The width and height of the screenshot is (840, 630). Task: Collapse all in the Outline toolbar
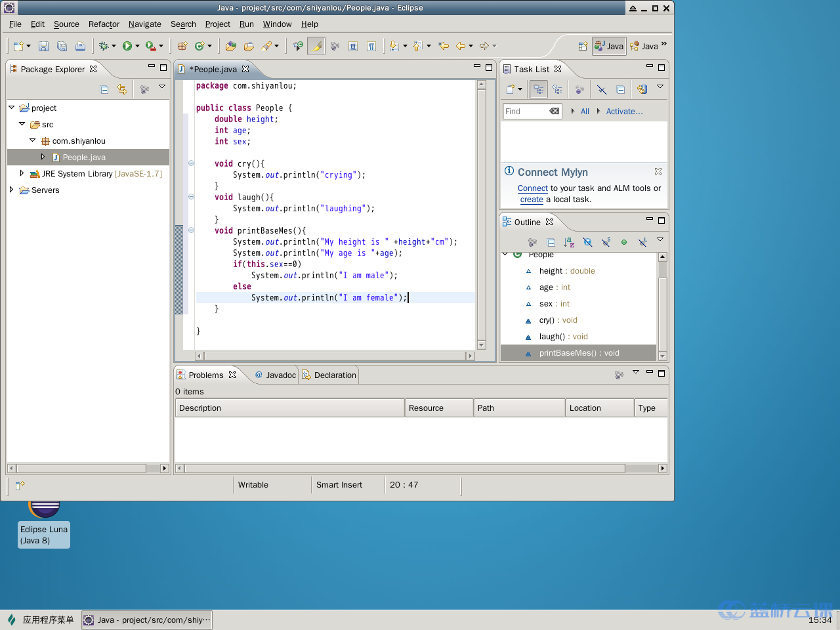[551, 242]
